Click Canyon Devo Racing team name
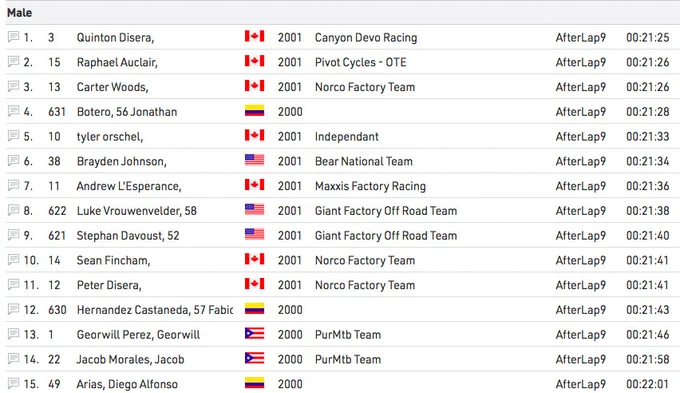The height and width of the screenshot is (393, 680). [x=366, y=38]
